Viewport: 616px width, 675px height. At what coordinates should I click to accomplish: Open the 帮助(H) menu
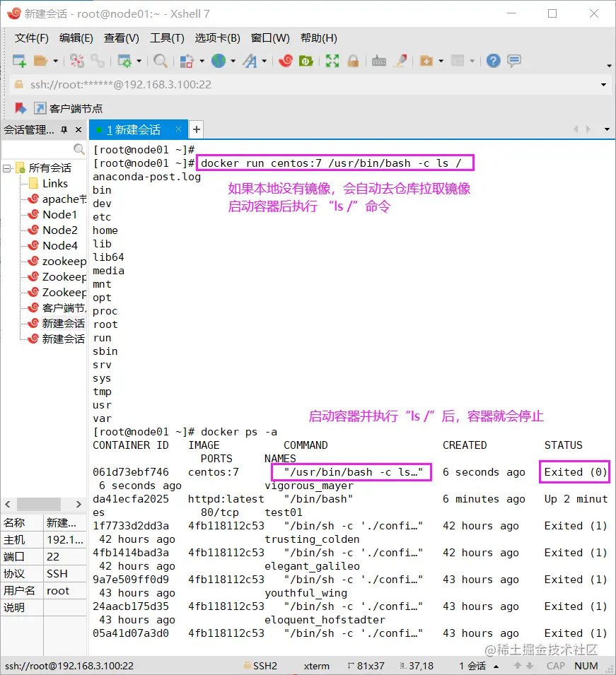click(x=319, y=38)
